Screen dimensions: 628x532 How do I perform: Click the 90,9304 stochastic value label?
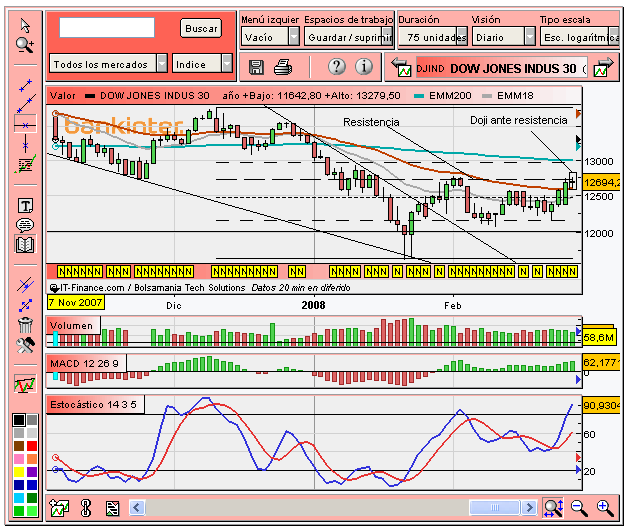[602, 406]
